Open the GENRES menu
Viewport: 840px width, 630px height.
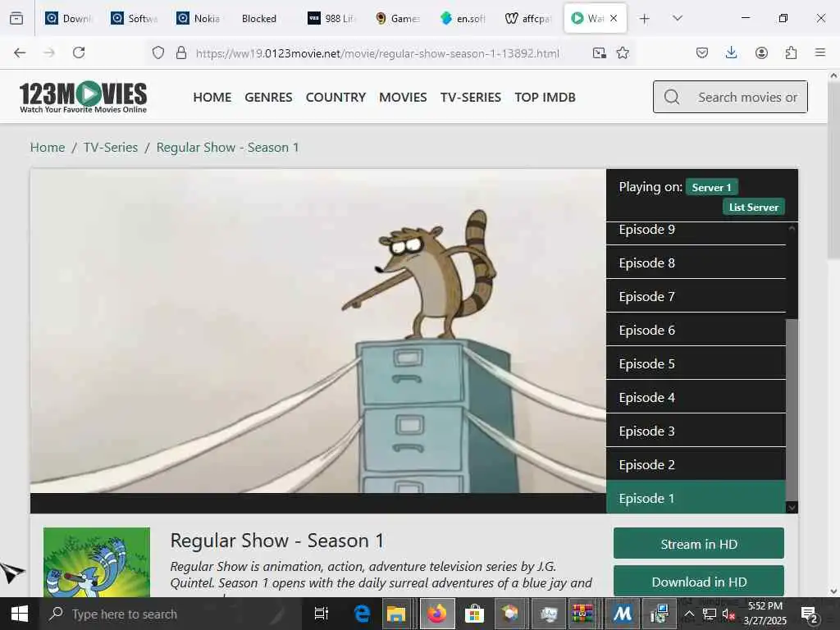[268, 97]
